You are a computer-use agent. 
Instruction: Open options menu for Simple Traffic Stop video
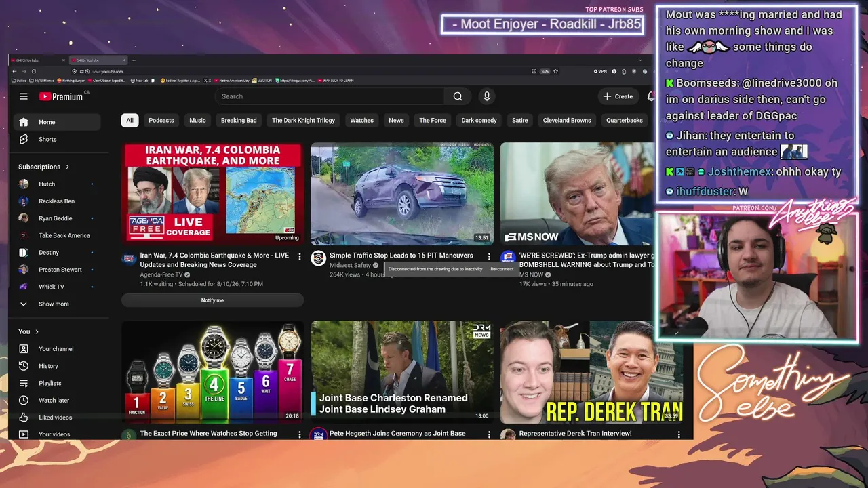pyautogui.click(x=489, y=257)
